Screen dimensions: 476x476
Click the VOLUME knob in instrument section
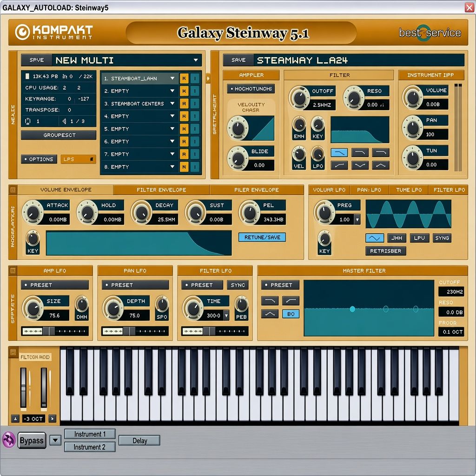point(413,98)
